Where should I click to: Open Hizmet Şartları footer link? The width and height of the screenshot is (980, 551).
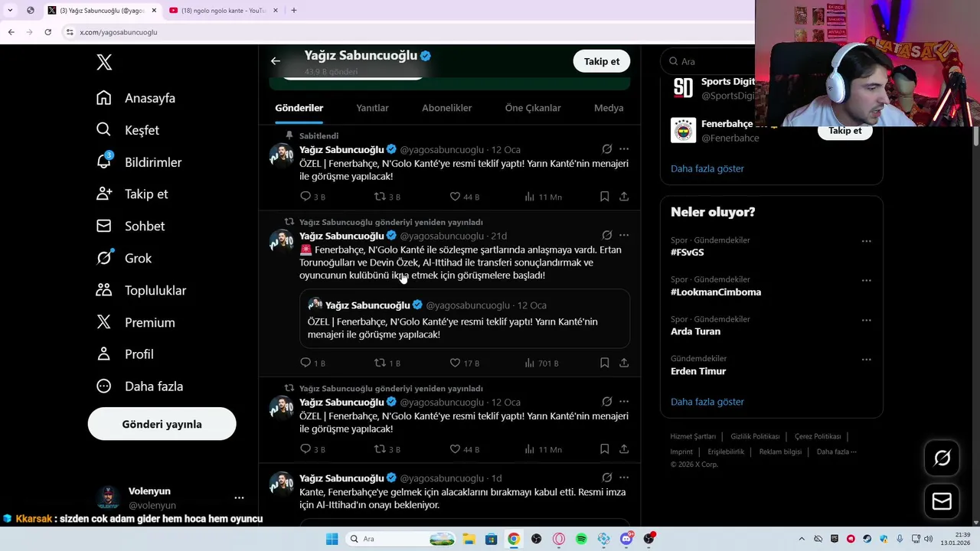point(693,436)
